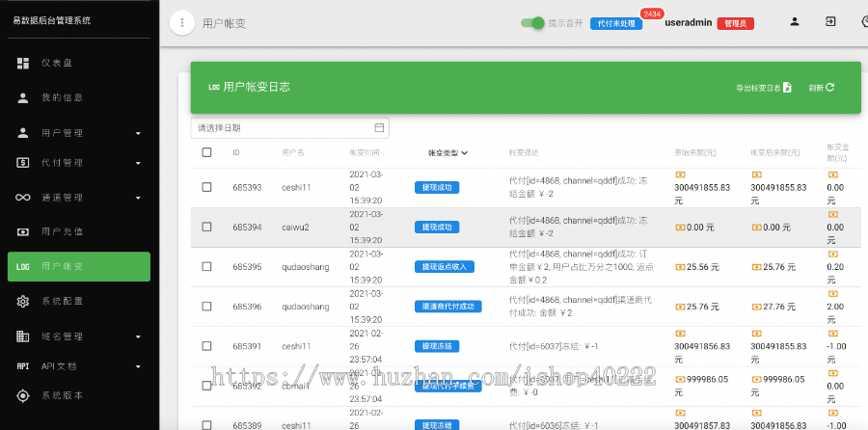The image size is (868, 430).
Task: Click the 代付未处理 notification button
Action: (x=616, y=23)
